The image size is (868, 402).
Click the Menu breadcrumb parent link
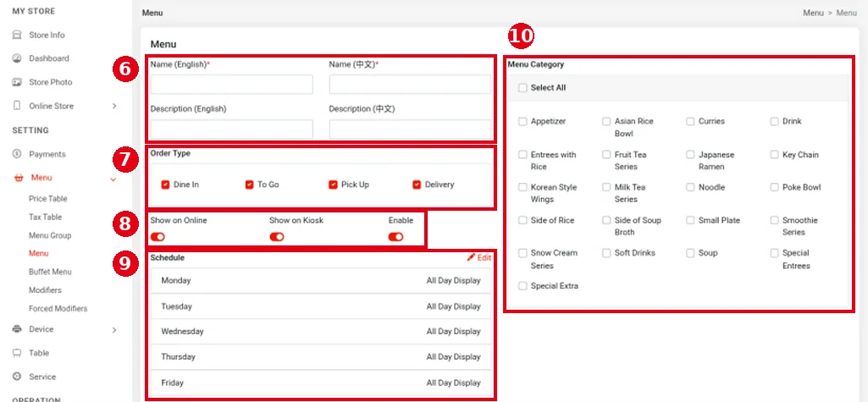813,13
